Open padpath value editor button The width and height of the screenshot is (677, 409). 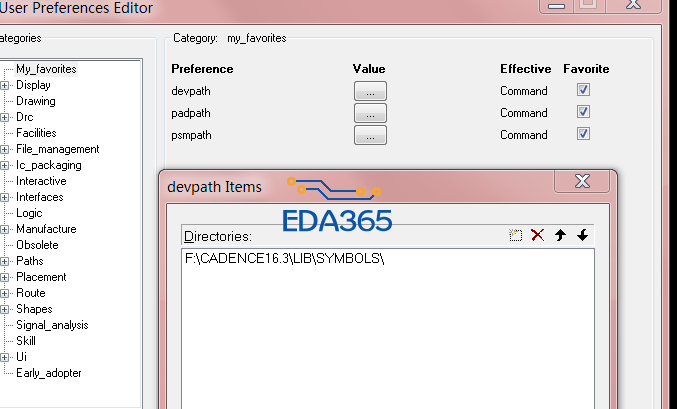point(370,113)
